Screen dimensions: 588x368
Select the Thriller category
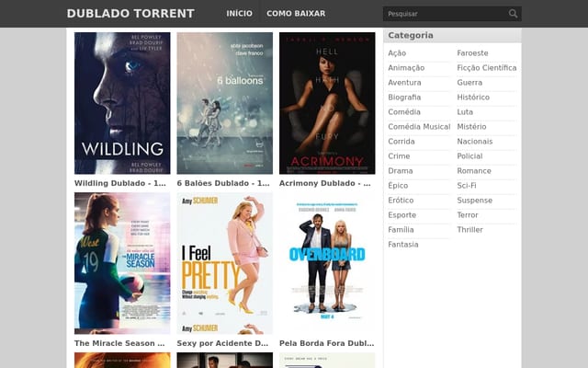[469, 230]
